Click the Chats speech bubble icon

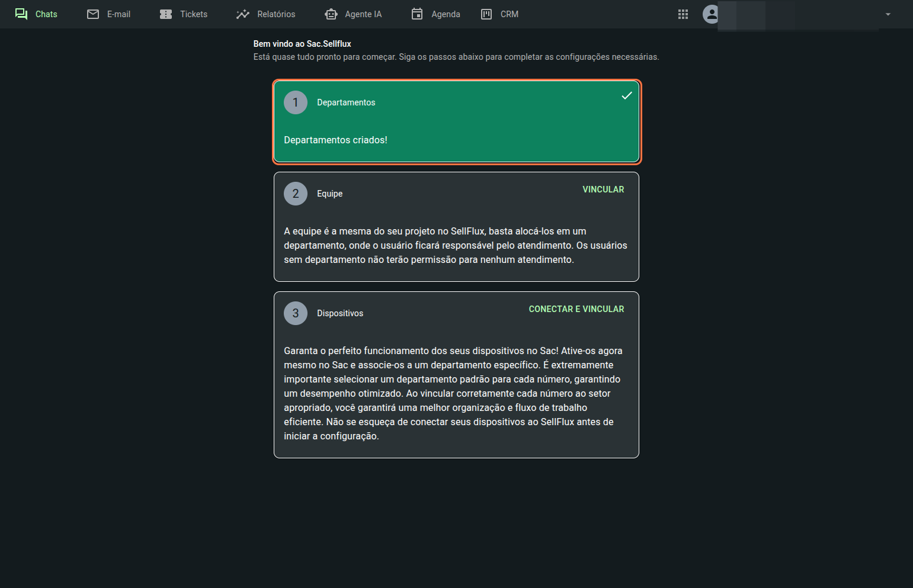pos(21,14)
